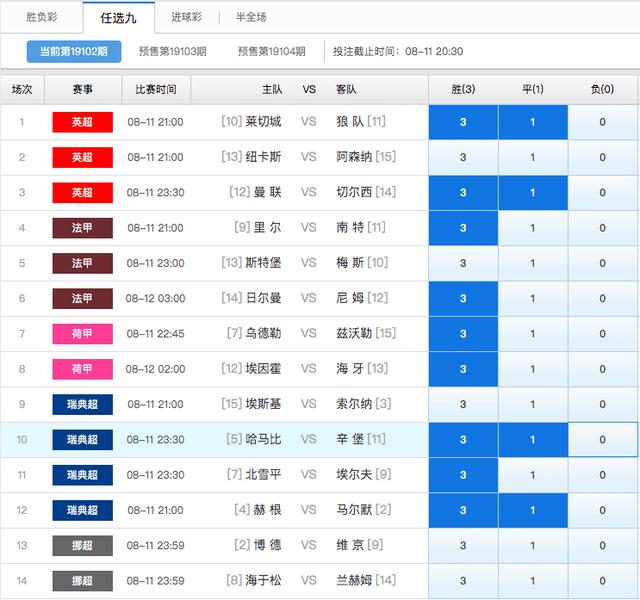Click the 英超 tag in match 1
The width and height of the screenshot is (640, 600).
(82, 122)
